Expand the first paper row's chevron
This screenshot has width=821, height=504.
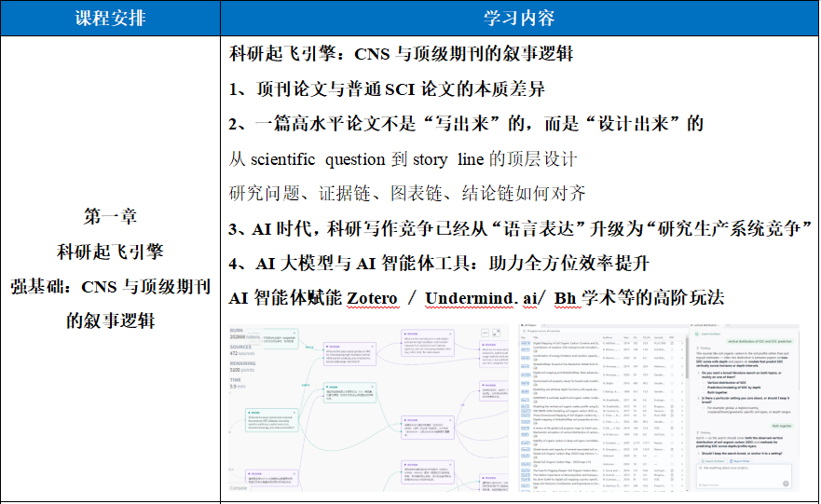682,344
